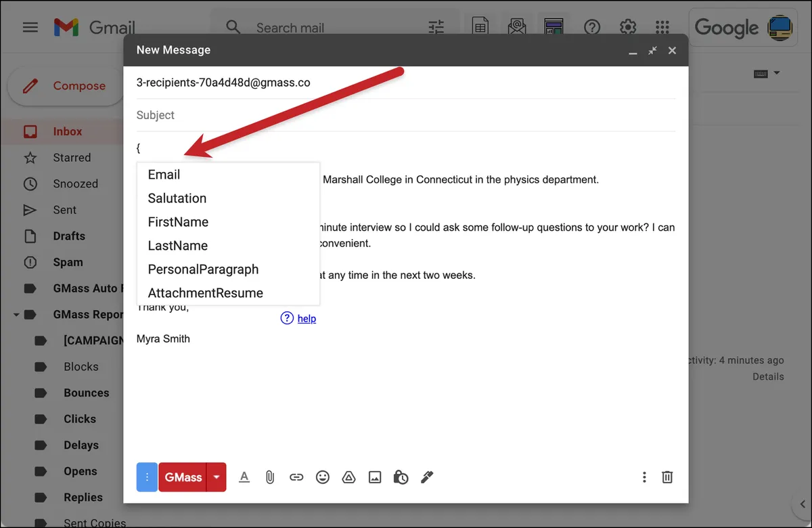This screenshot has height=528, width=812.
Task: Click the Subject field
Action: (406, 115)
